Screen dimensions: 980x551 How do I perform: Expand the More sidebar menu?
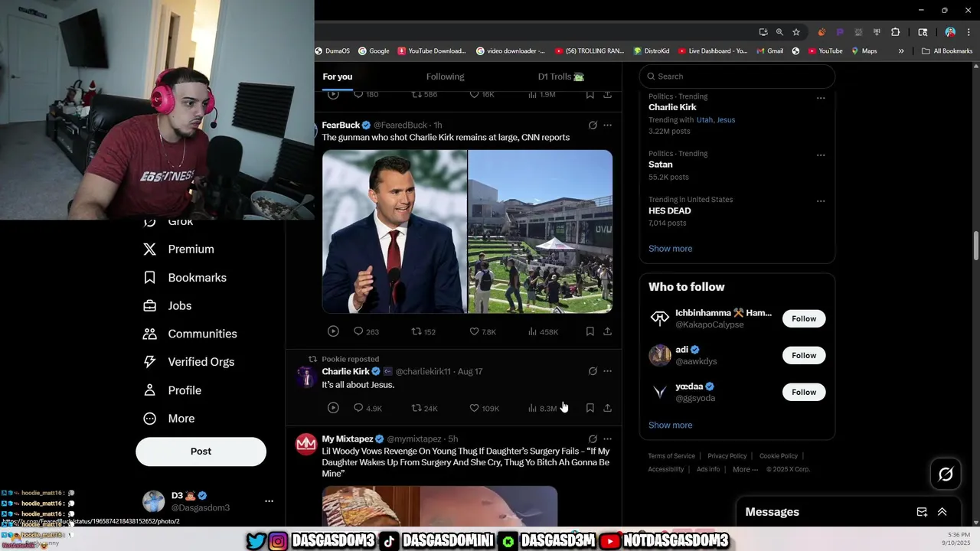169,419
